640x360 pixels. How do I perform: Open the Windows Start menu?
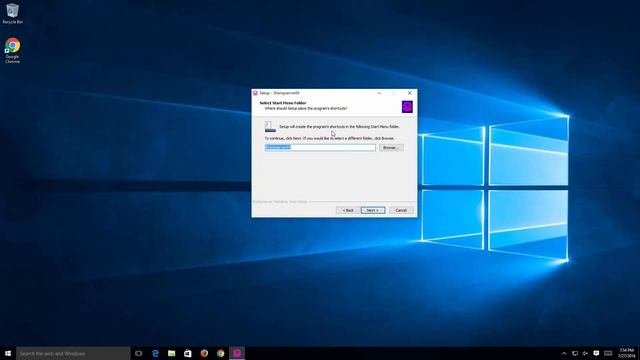8,353
